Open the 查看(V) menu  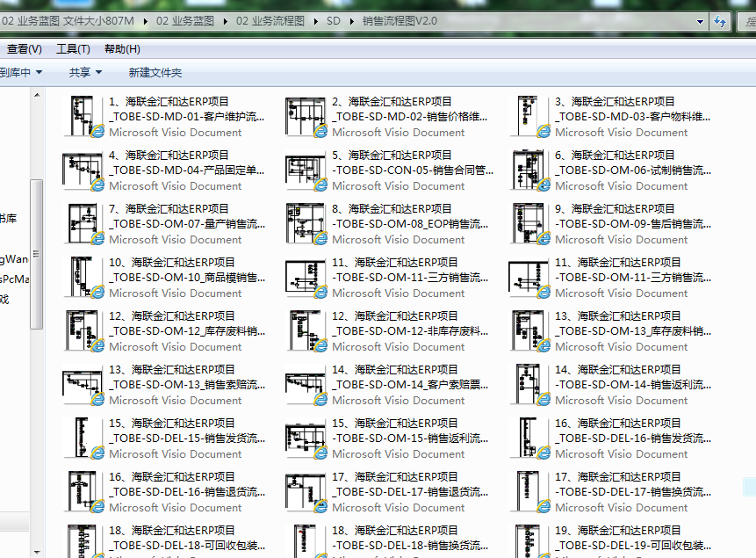tap(24, 49)
